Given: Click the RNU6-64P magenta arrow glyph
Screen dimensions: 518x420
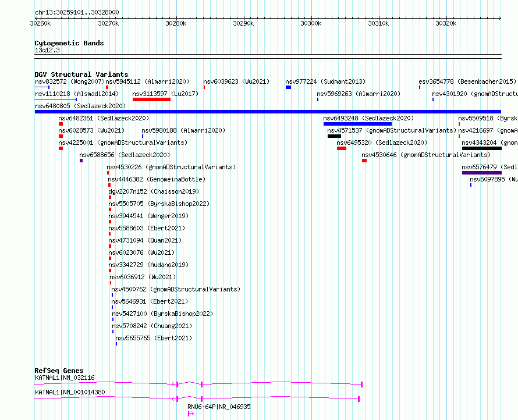Looking at the screenshot, I should coord(191,414).
